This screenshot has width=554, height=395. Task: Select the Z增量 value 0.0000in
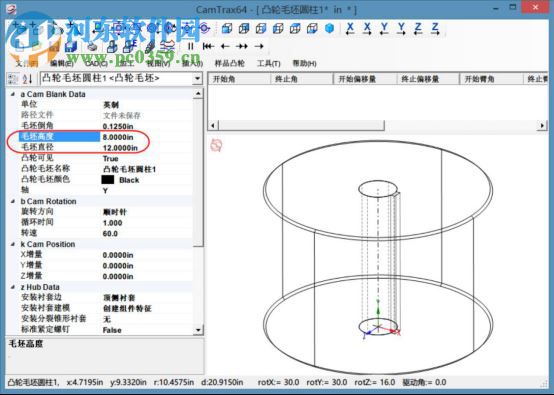point(118,276)
